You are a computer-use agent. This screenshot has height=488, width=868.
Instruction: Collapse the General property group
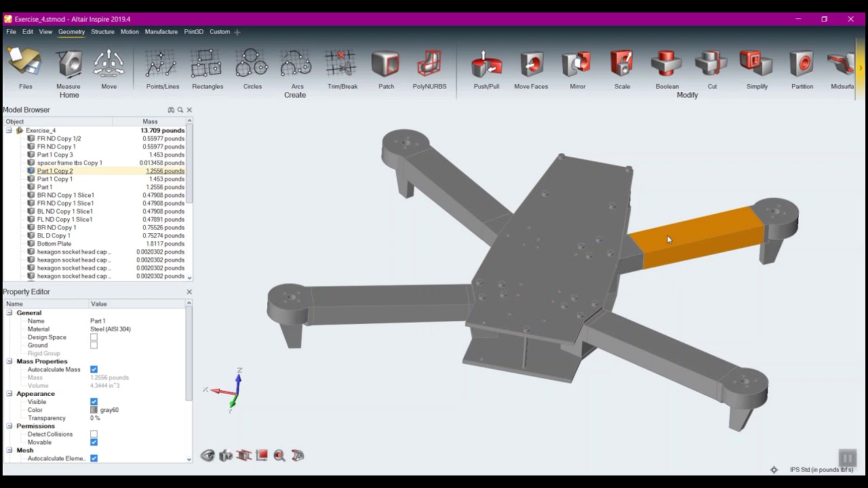(9, 312)
